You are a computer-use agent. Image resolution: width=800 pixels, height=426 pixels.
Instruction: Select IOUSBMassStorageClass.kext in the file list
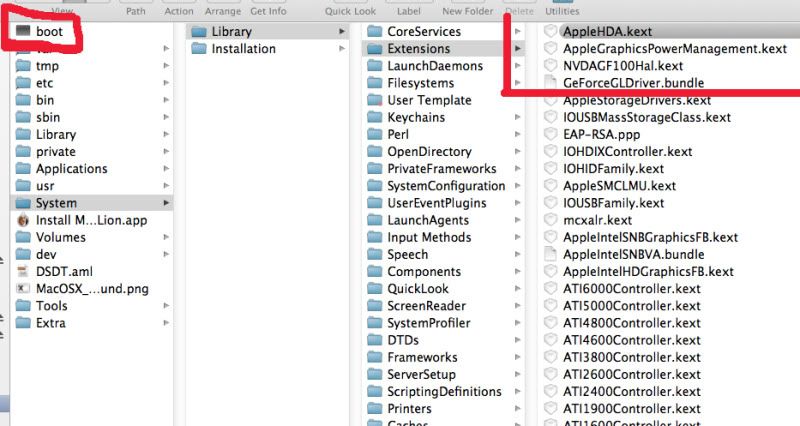point(646,117)
